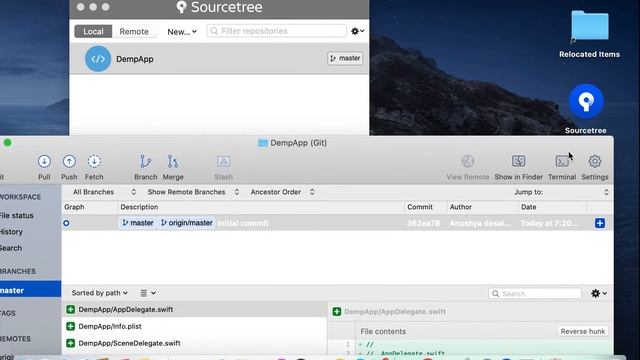
Task: Click green plus icon beside SceneDelegate.swift
Action: pyautogui.click(x=70, y=343)
